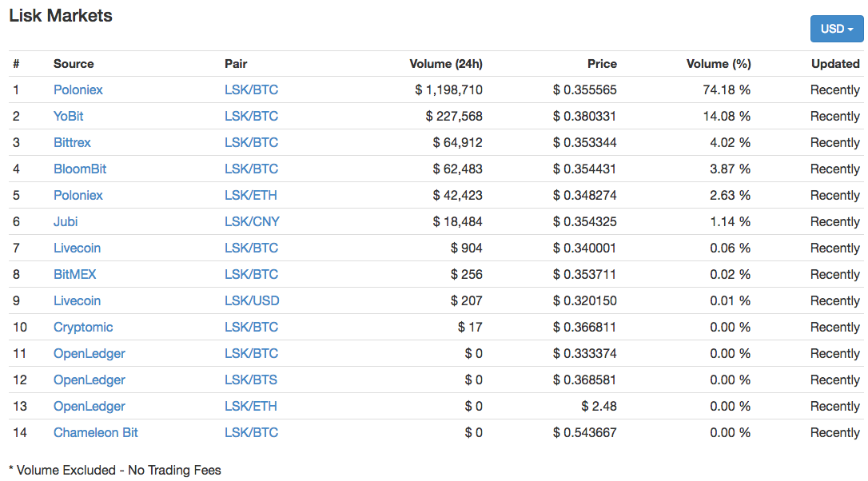868x481 pixels.
Task: Select the 14.08 % volume share
Action: pyautogui.click(x=727, y=116)
